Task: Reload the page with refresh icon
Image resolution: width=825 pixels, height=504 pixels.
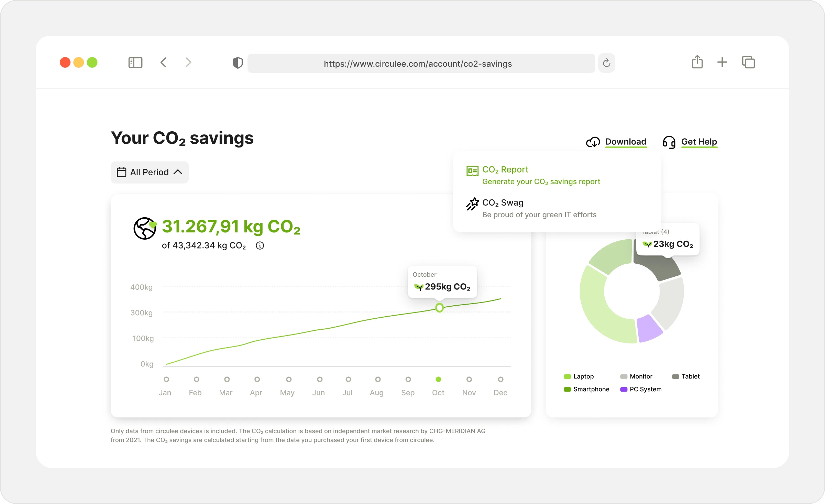Action: tap(606, 63)
